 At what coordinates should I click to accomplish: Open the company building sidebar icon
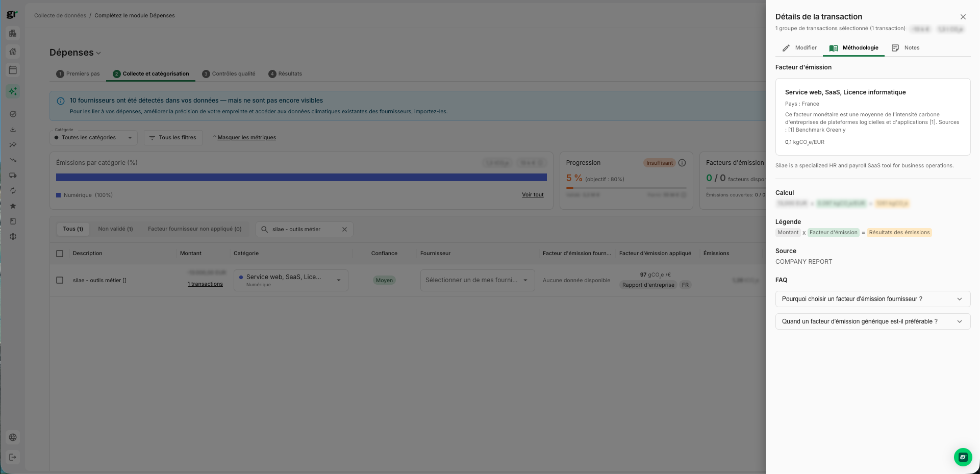pyautogui.click(x=13, y=33)
